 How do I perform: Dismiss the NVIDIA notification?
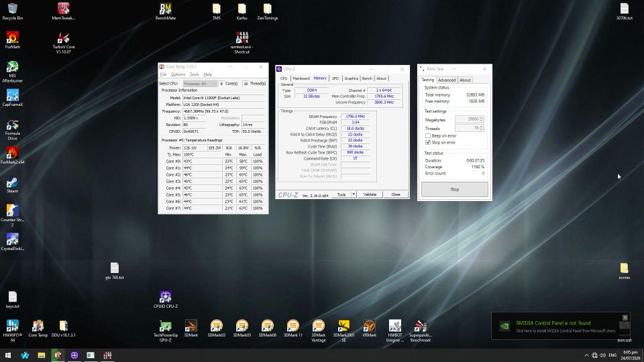(x=625, y=317)
